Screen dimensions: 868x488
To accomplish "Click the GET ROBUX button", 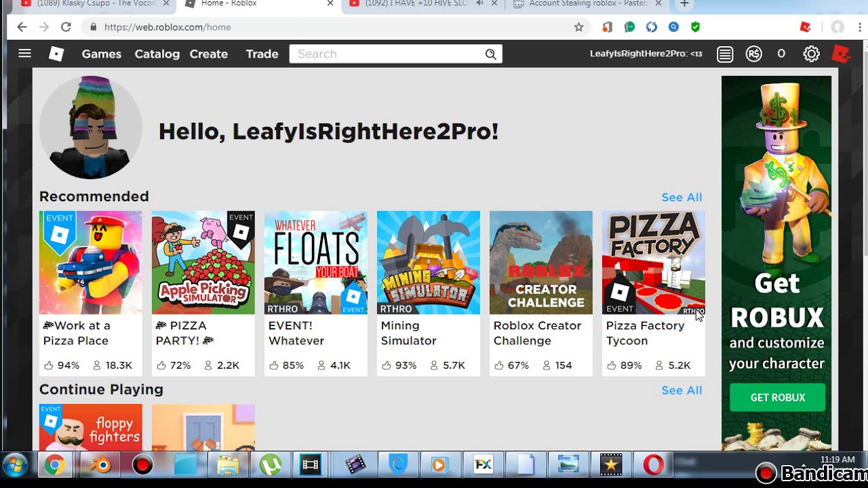I will click(x=778, y=398).
